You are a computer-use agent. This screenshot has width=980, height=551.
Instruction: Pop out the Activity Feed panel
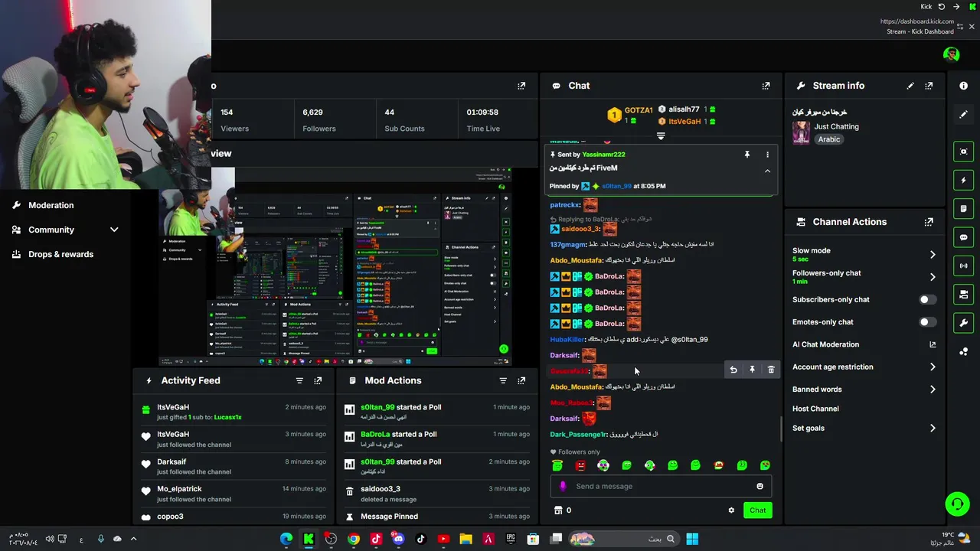pyautogui.click(x=318, y=380)
